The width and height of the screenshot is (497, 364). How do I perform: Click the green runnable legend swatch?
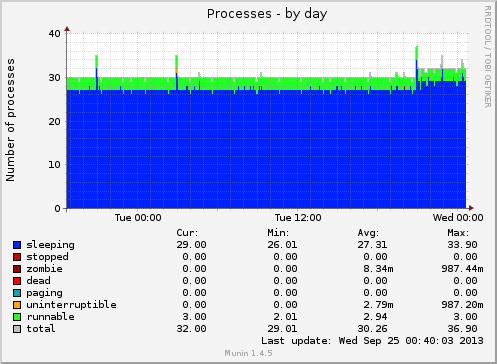coord(17,317)
